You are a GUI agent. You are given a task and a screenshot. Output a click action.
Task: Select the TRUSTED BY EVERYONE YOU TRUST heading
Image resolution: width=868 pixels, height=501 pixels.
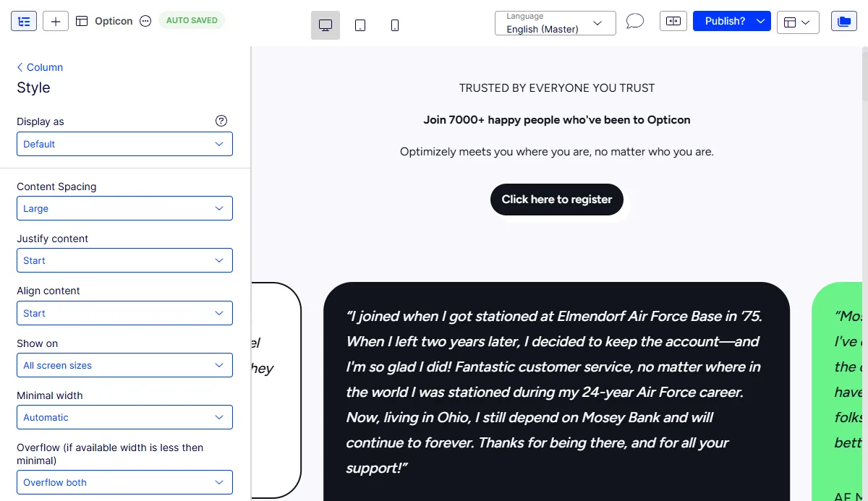click(x=557, y=88)
